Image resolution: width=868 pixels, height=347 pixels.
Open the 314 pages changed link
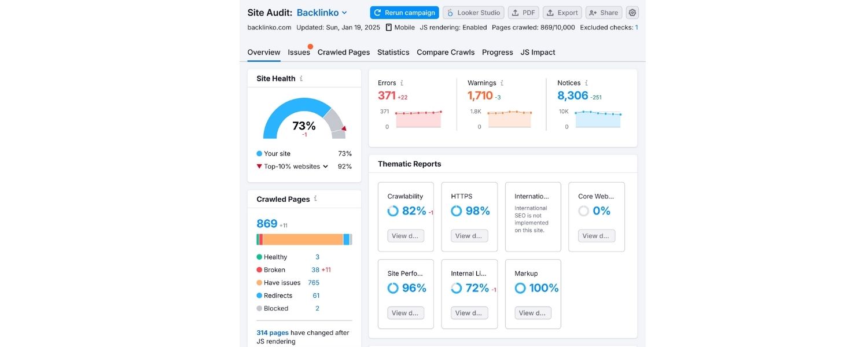coord(272,333)
